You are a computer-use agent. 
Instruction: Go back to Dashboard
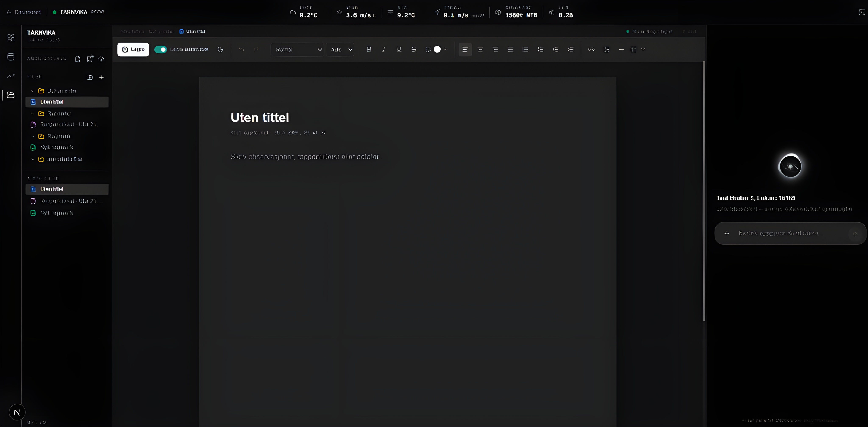(x=24, y=12)
